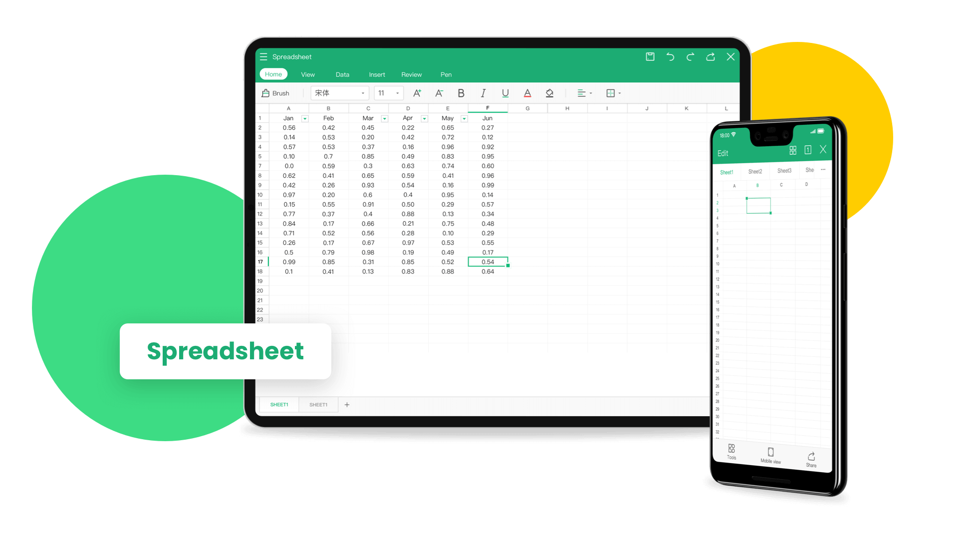This screenshot has width=980, height=543.
Task: Click the Bold formatting icon
Action: 461,94
